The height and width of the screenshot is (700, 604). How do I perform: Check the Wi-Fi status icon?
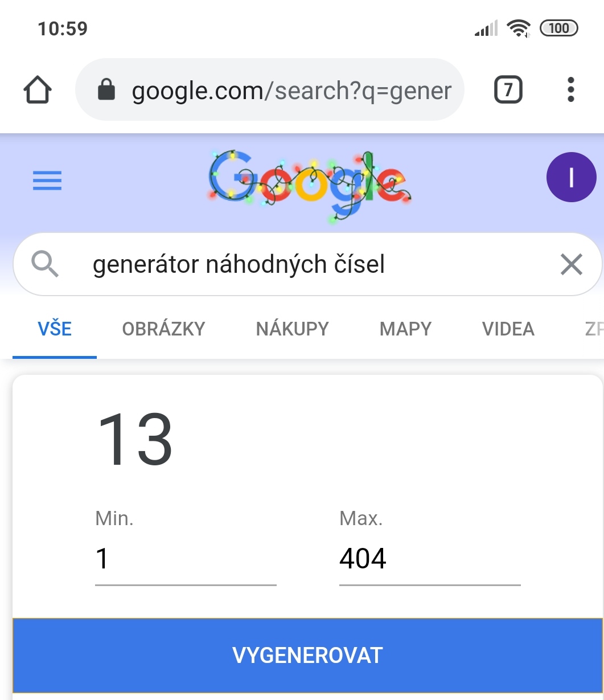(519, 28)
